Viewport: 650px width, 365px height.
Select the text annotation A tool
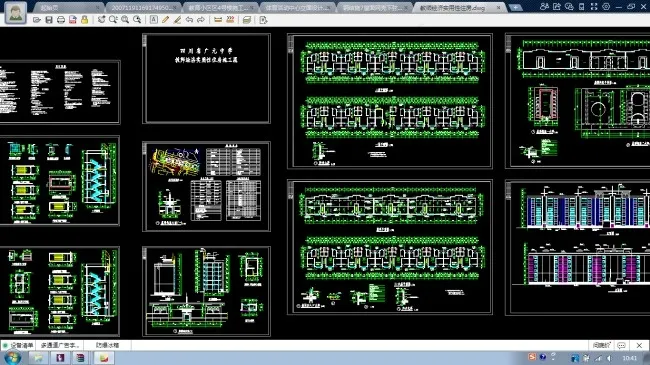[154, 20]
